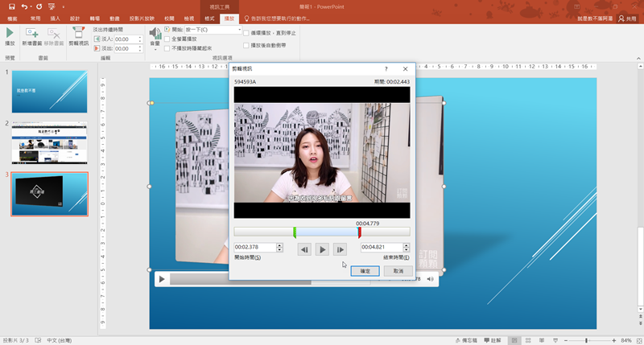Confirm trimming with the 確定 button

(x=365, y=271)
